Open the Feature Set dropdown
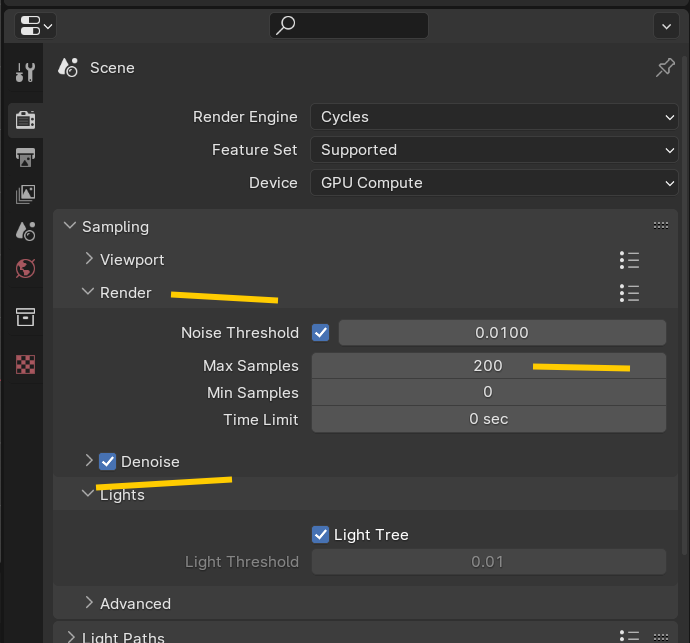 pyautogui.click(x=494, y=150)
